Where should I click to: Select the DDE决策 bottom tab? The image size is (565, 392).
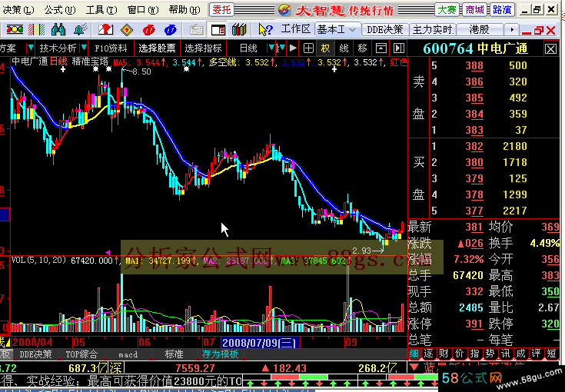pyautogui.click(x=36, y=354)
